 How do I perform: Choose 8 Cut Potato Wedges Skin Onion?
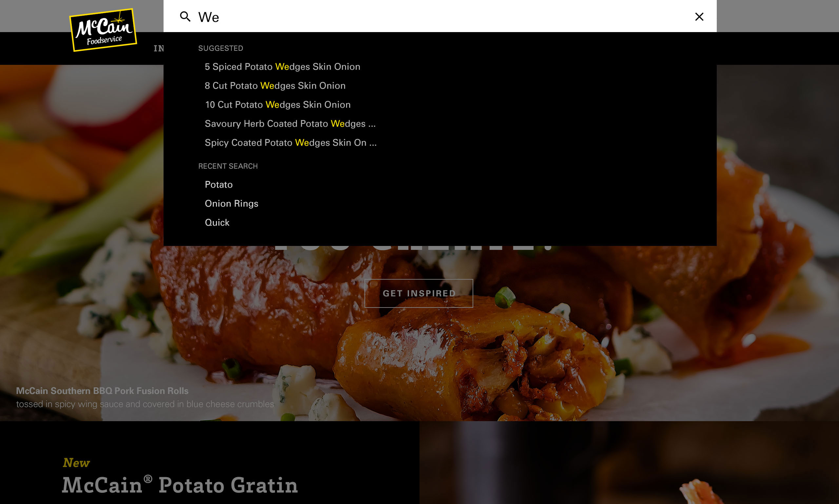[275, 85]
